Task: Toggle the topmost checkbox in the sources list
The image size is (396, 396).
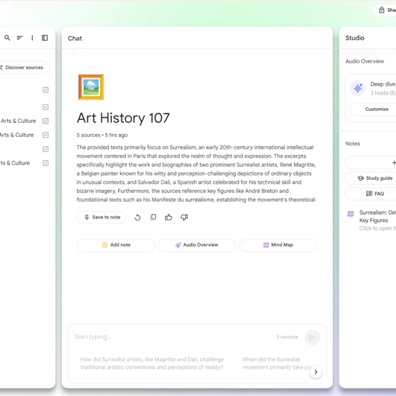Action: point(46,90)
